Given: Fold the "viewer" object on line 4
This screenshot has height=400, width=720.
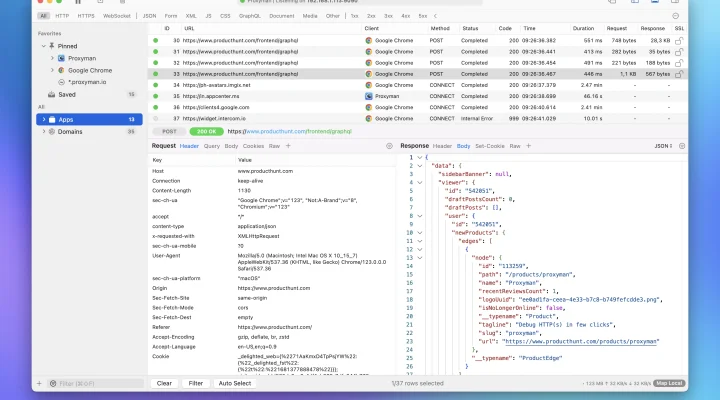Looking at the screenshot, I should pos(420,182).
